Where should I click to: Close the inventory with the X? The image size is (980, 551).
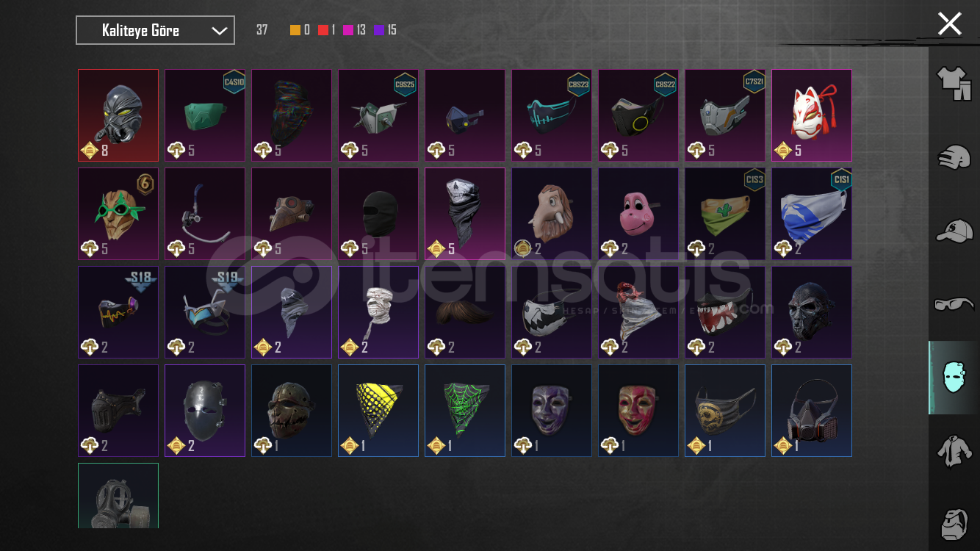pos(949,24)
